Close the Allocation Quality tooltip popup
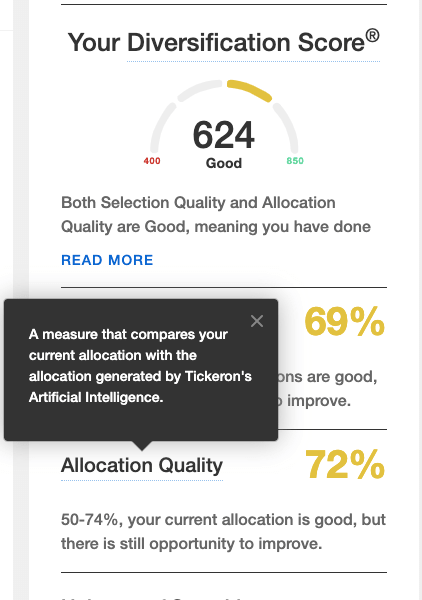This screenshot has height=600, width=422. point(257,321)
